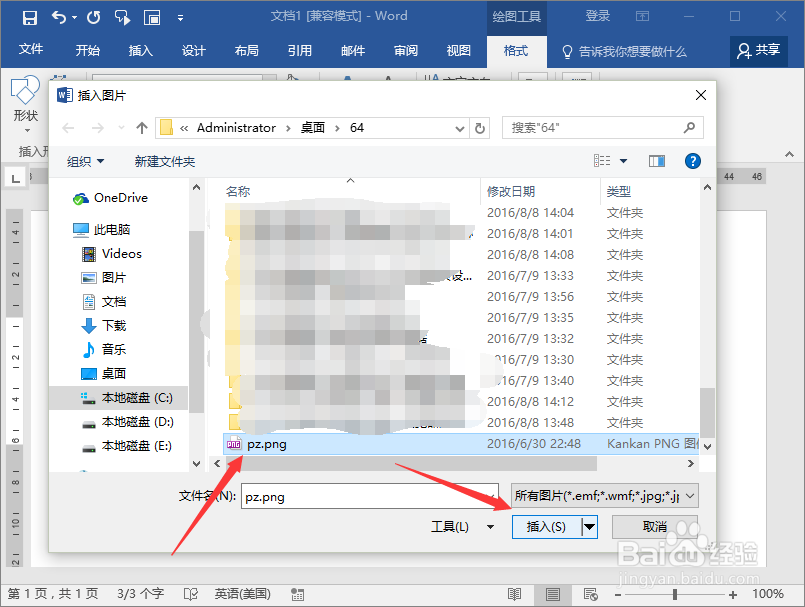The width and height of the screenshot is (805, 607).
Task: Click the macro recording icon in status bar
Action: 297,593
